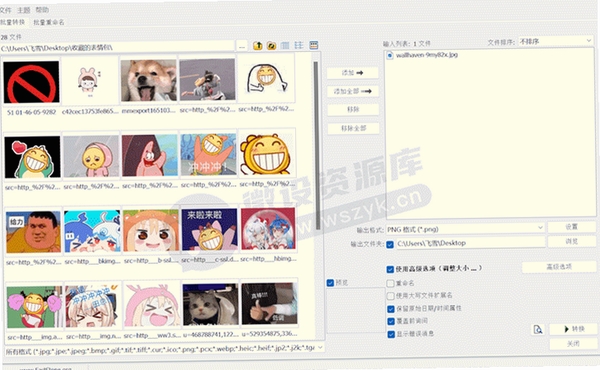The height and width of the screenshot is (370, 600).
Task: Click the '移除全部' remove all button
Action: (354, 128)
